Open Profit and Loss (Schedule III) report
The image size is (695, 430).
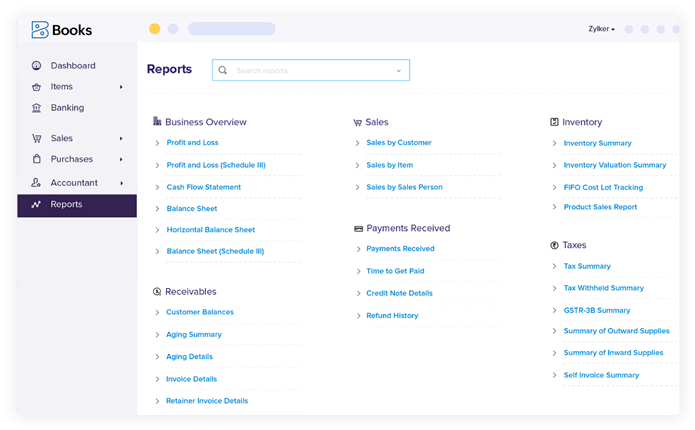click(x=216, y=165)
